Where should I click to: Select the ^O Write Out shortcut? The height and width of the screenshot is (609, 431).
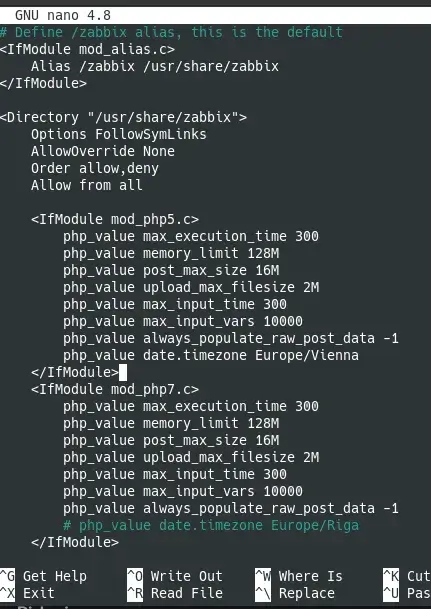(175, 576)
